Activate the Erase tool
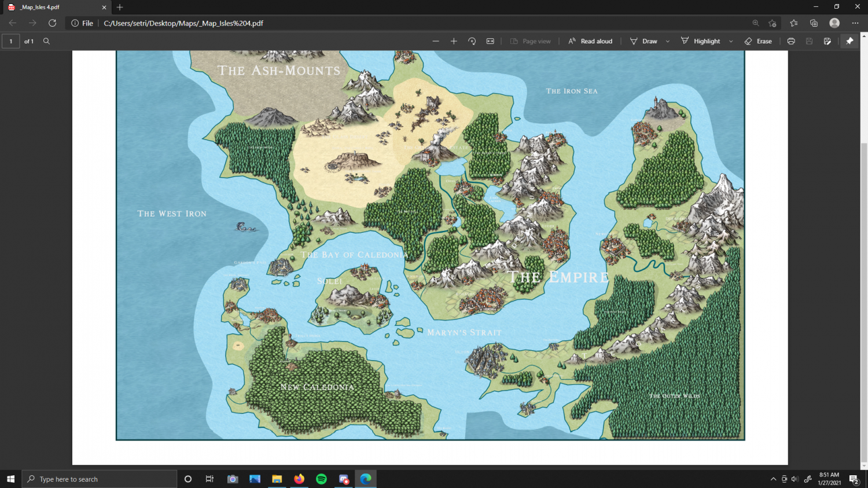868x488 pixels. point(758,41)
